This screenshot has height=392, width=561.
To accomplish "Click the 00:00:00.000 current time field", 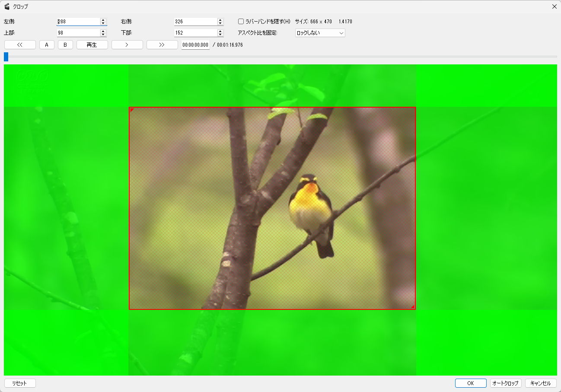I will [195, 45].
